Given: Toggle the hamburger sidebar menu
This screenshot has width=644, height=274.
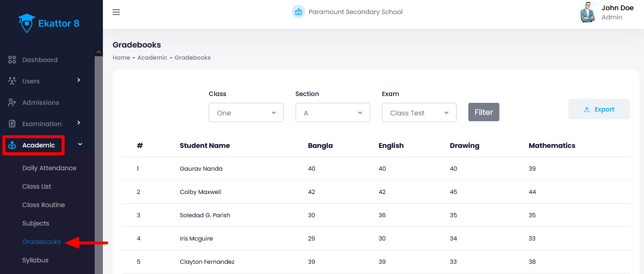Looking at the screenshot, I should tap(116, 12).
